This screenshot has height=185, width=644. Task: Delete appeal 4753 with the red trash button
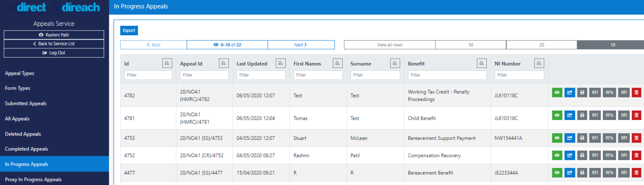tap(636, 138)
